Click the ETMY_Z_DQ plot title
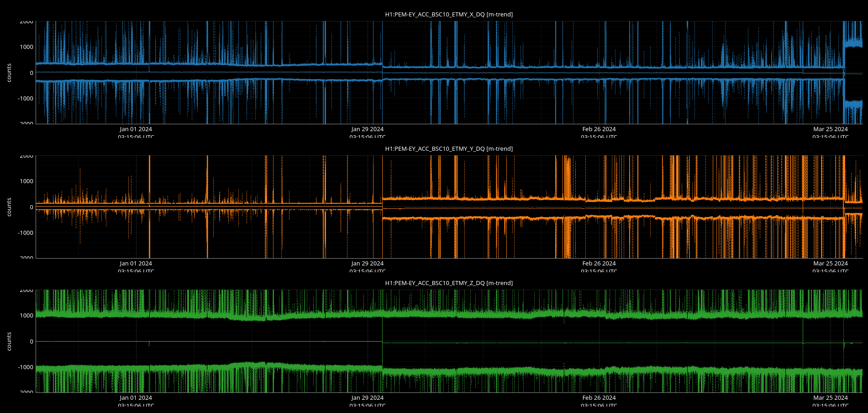 448,283
